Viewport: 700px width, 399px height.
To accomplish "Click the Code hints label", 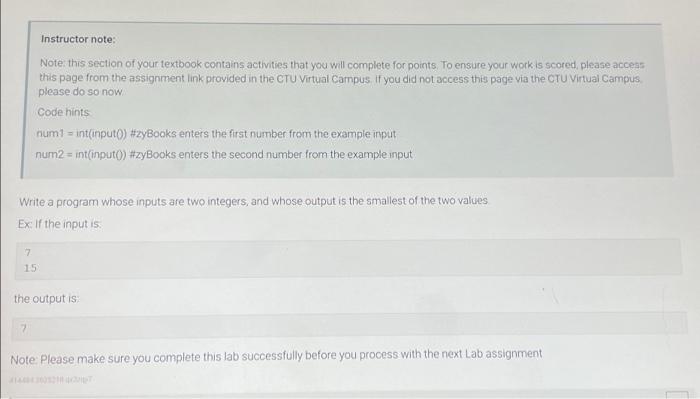I will point(64,112).
